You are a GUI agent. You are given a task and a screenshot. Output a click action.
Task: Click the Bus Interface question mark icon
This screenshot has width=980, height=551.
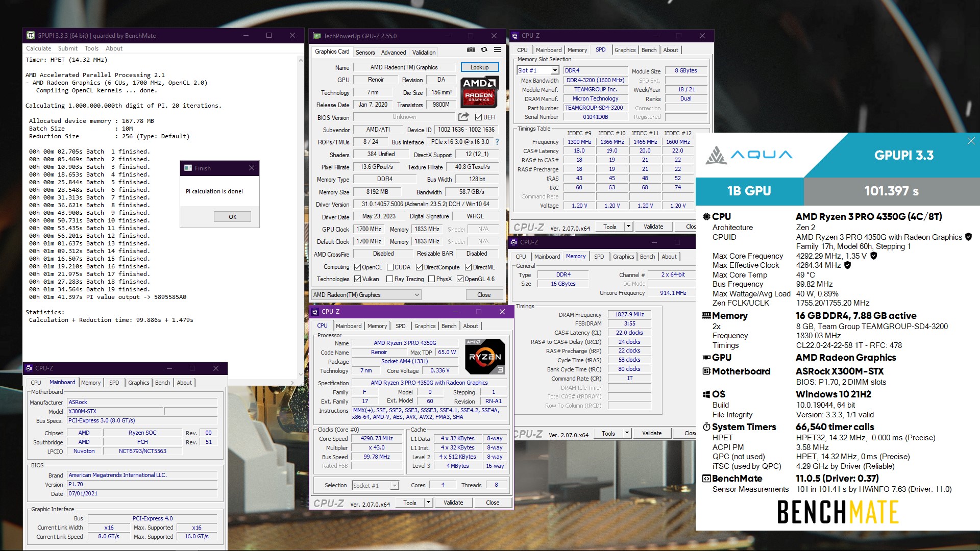[497, 142]
